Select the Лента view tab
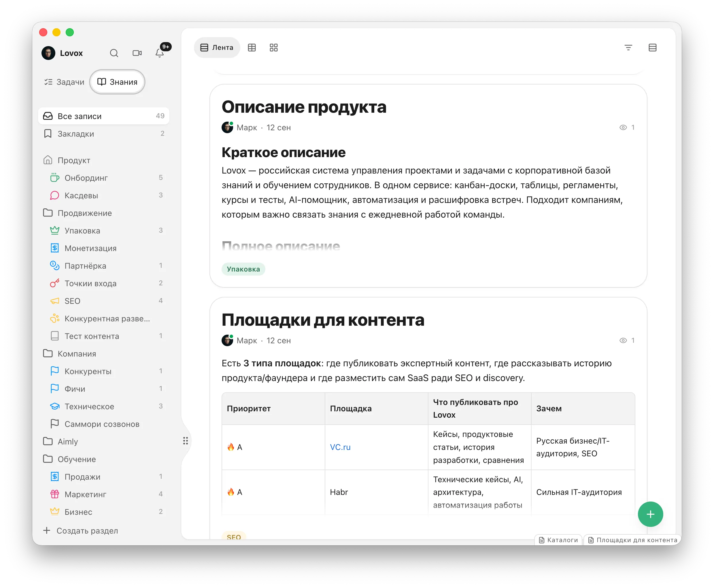This screenshot has height=588, width=714. point(217,48)
